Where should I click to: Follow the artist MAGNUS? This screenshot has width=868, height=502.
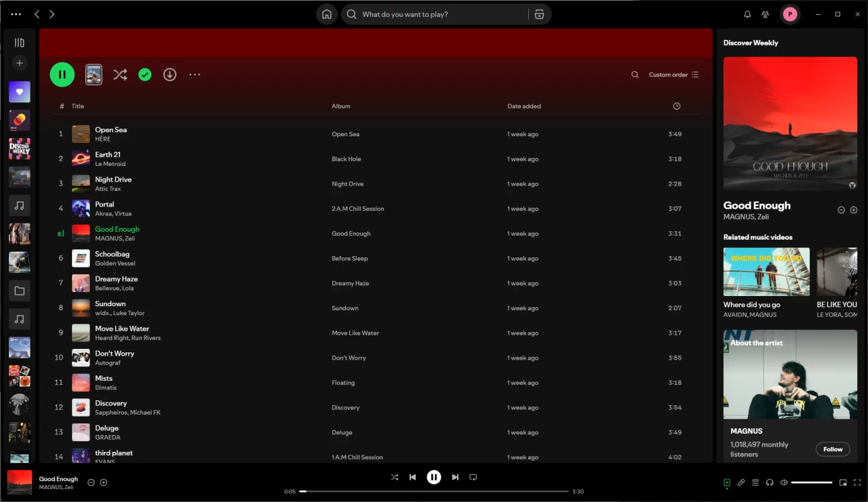tap(833, 449)
